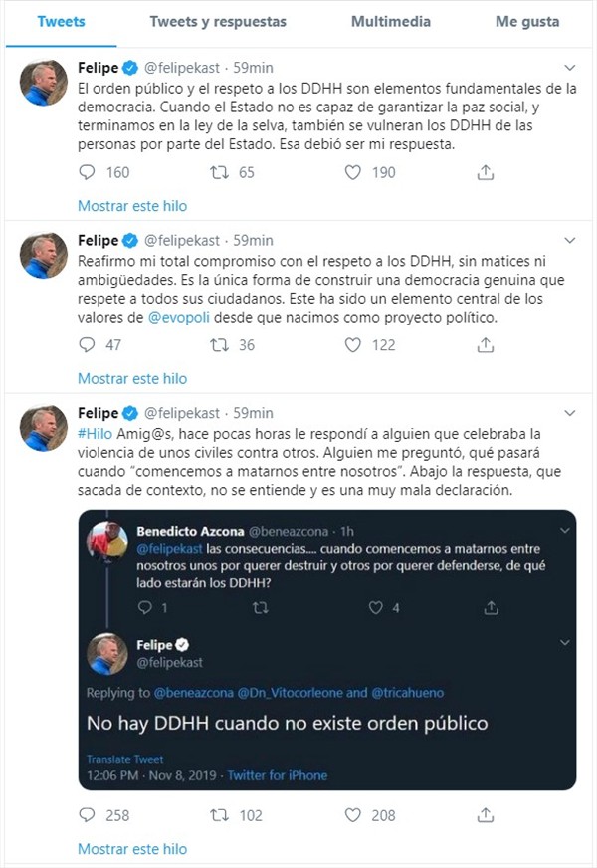Share the third tweet with 258 replies
The width and height of the screenshot is (597, 868).
click(x=486, y=815)
